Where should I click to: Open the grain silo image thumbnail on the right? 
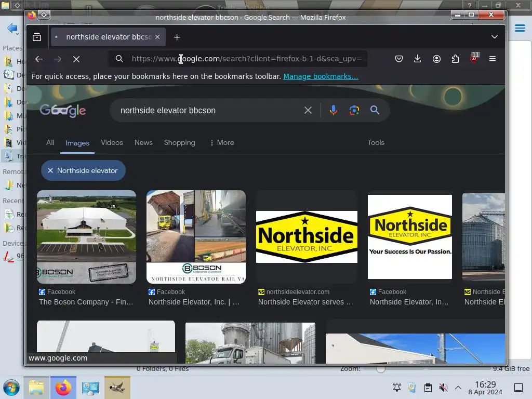coord(484,237)
